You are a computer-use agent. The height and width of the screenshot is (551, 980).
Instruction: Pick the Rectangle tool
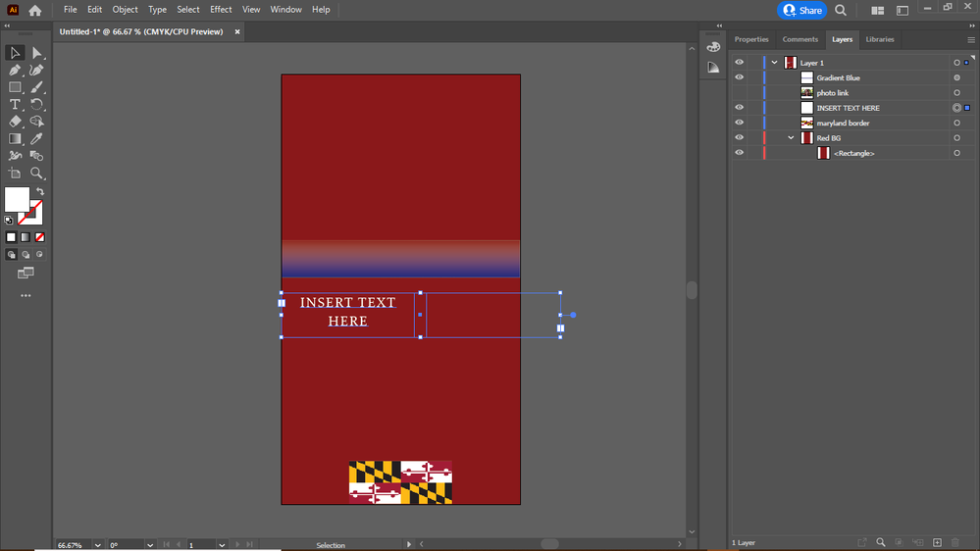[15, 87]
